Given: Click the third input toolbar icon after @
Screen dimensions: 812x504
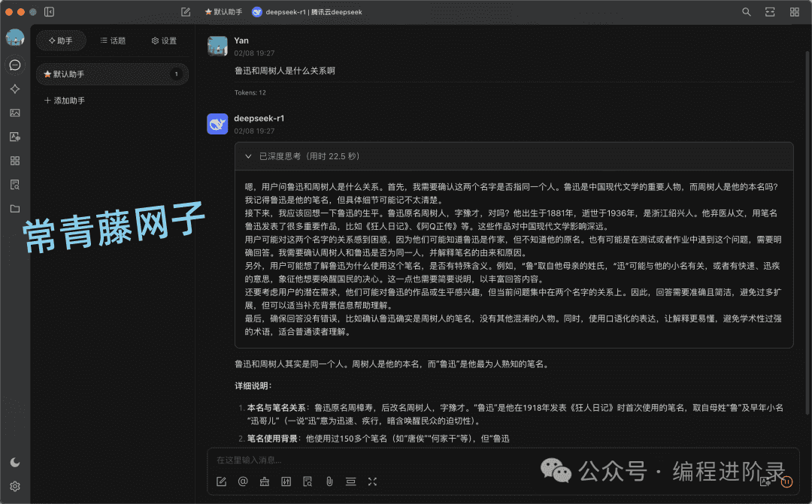Looking at the screenshot, I should tap(265, 481).
